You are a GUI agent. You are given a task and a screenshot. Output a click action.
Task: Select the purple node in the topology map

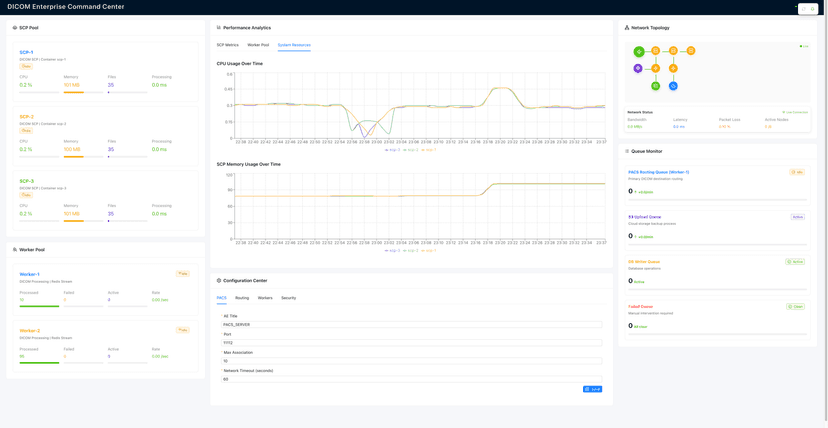point(638,68)
